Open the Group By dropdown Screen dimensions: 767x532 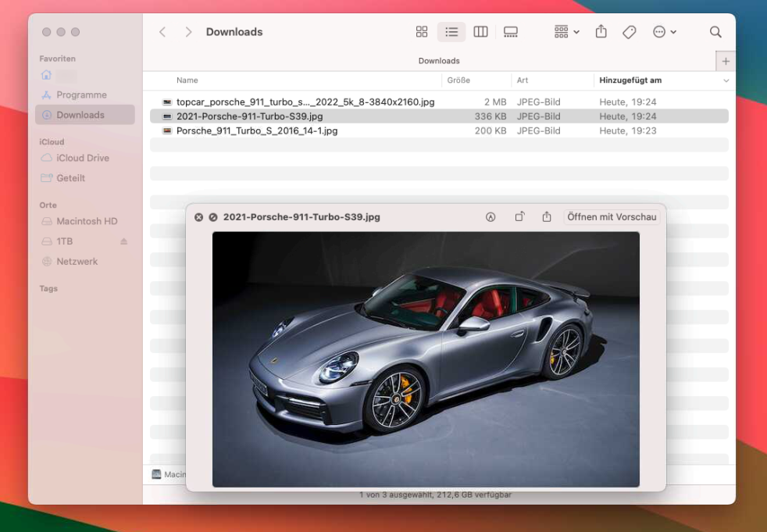[566, 32]
